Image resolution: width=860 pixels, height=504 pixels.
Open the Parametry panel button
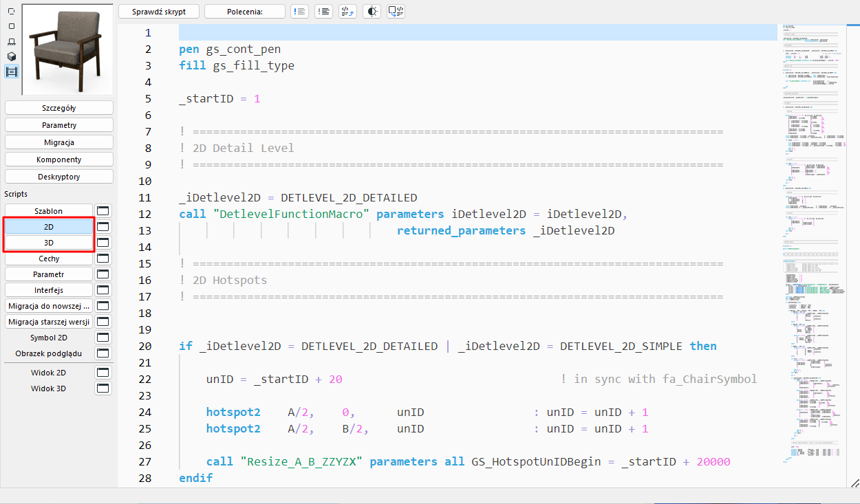tap(58, 124)
